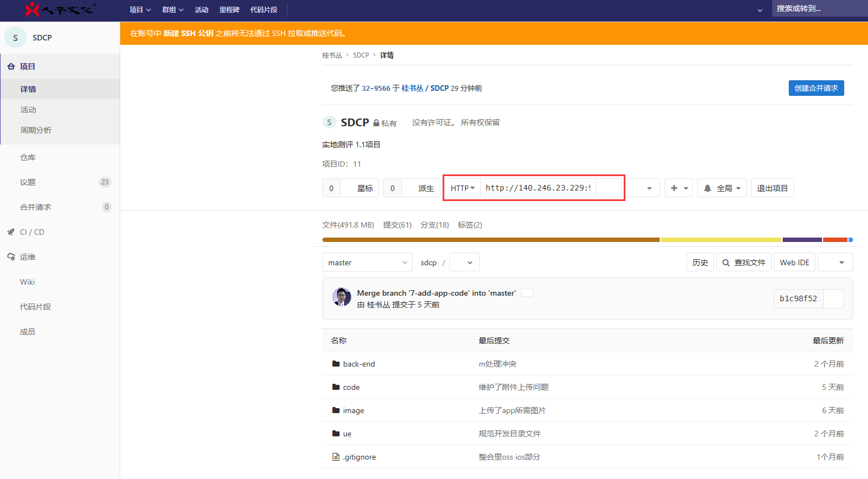
Task: Click the magnifier icon in 查找文件 button
Action: (x=726, y=262)
